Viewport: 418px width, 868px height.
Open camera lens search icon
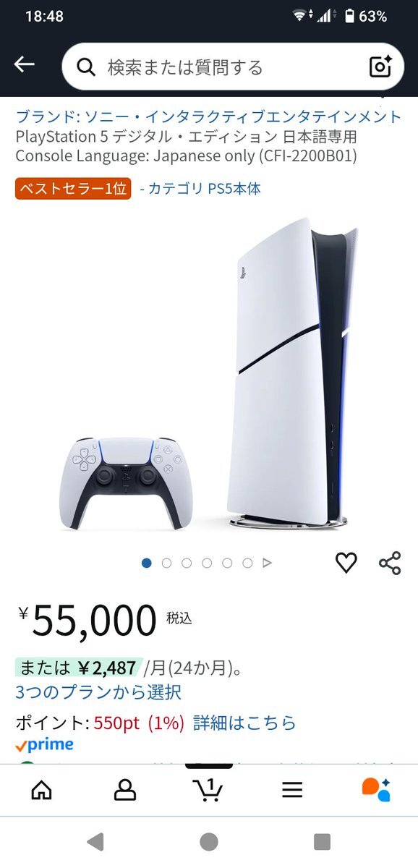pos(380,67)
